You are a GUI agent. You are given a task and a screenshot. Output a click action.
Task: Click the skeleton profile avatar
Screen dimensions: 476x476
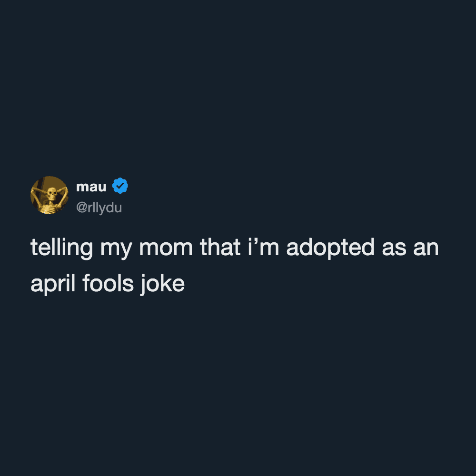point(50,195)
